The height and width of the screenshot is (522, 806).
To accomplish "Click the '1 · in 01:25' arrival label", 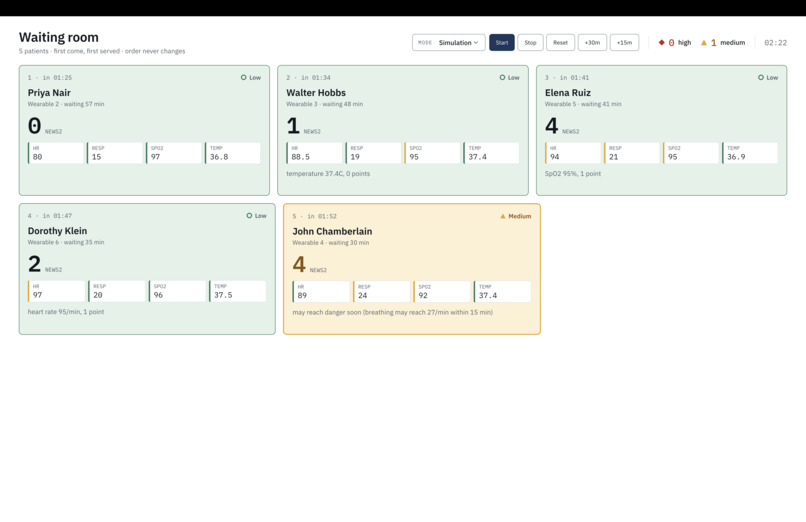I will (x=50, y=78).
